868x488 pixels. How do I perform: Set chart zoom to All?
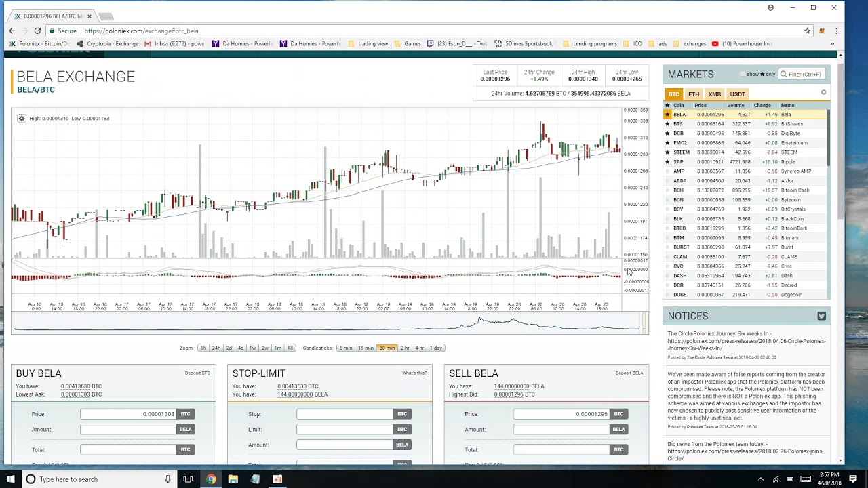click(290, 348)
